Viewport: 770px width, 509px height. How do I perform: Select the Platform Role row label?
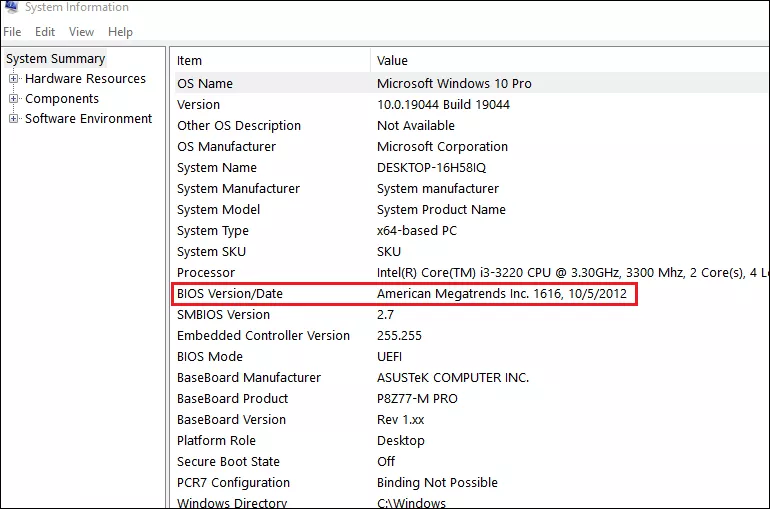point(216,441)
